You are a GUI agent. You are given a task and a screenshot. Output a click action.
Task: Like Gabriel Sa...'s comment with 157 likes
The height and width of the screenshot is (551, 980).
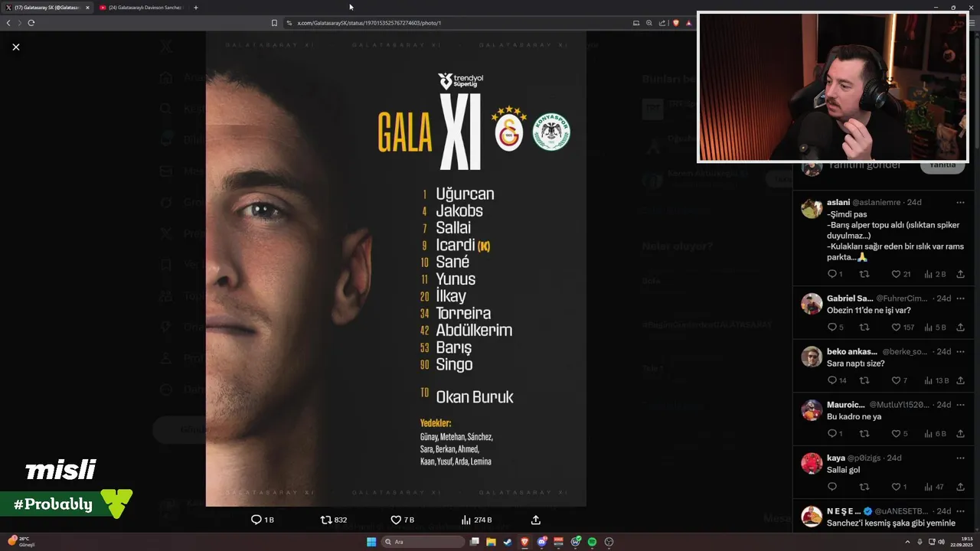click(x=903, y=328)
